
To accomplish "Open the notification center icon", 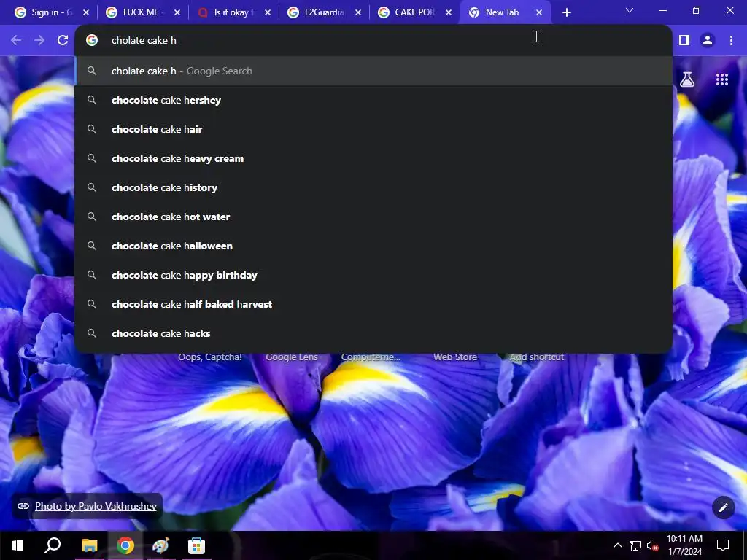I will (723, 545).
